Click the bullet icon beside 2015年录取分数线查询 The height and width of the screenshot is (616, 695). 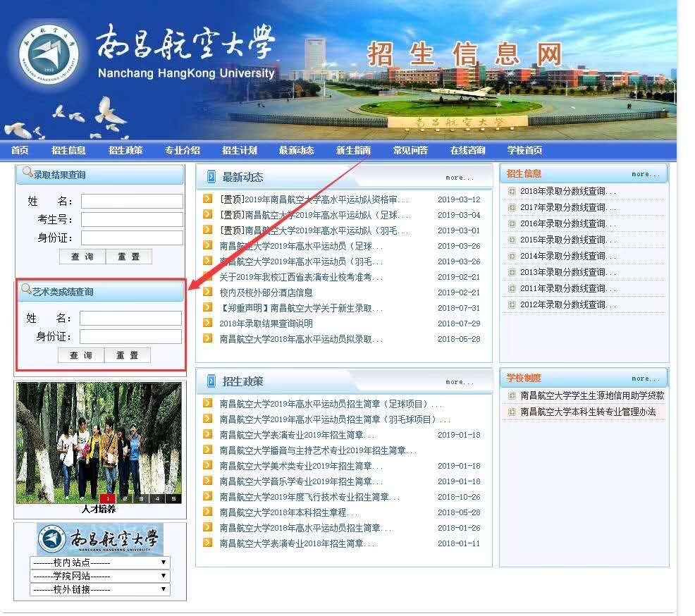tap(512, 240)
